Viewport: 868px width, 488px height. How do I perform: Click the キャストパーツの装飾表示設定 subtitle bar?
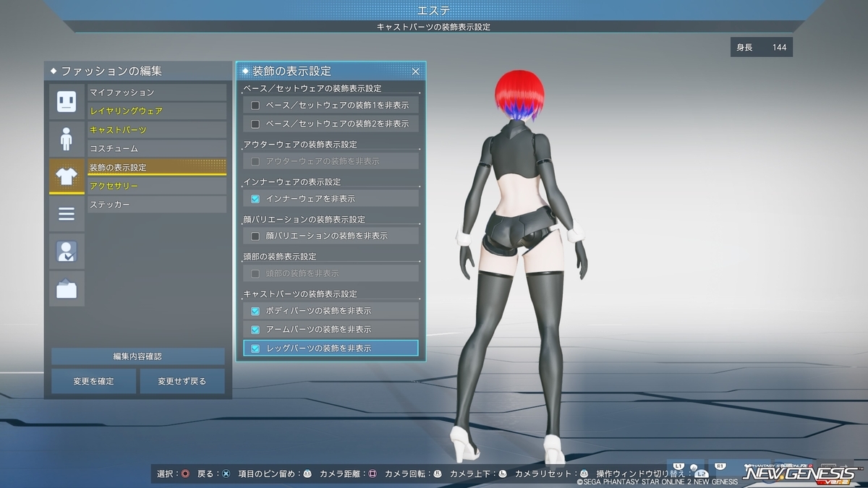coord(434,27)
